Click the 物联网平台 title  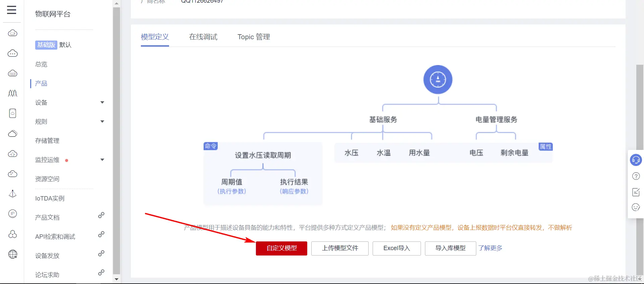tap(53, 14)
